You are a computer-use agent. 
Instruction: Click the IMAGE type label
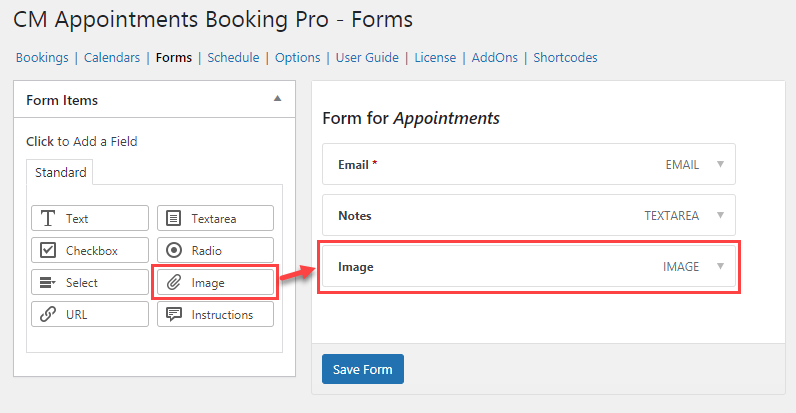tap(681, 267)
